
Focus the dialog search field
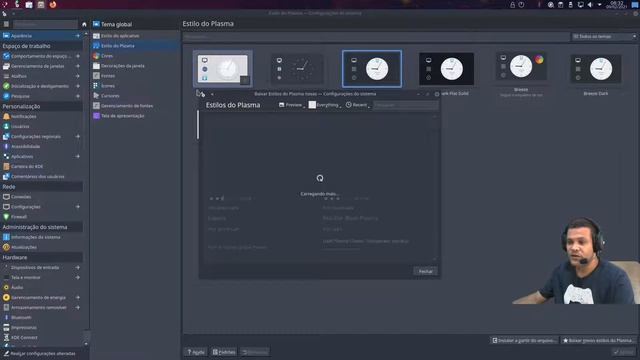tap(406, 105)
